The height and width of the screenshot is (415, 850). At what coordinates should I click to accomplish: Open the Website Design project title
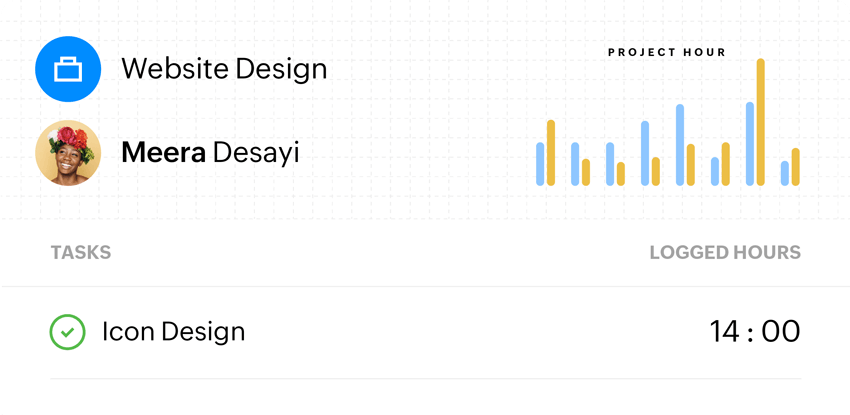click(x=224, y=69)
